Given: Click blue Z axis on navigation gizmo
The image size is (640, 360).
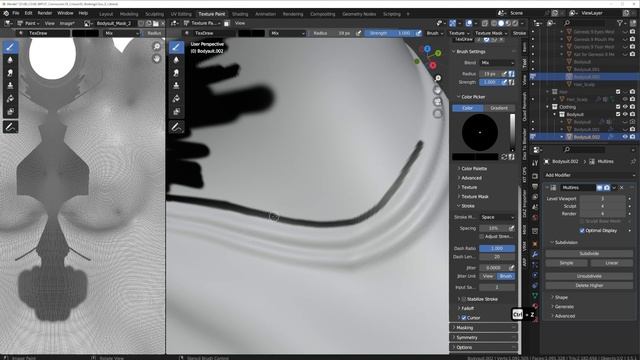Looking at the screenshot, I should (x=427, y=49).
